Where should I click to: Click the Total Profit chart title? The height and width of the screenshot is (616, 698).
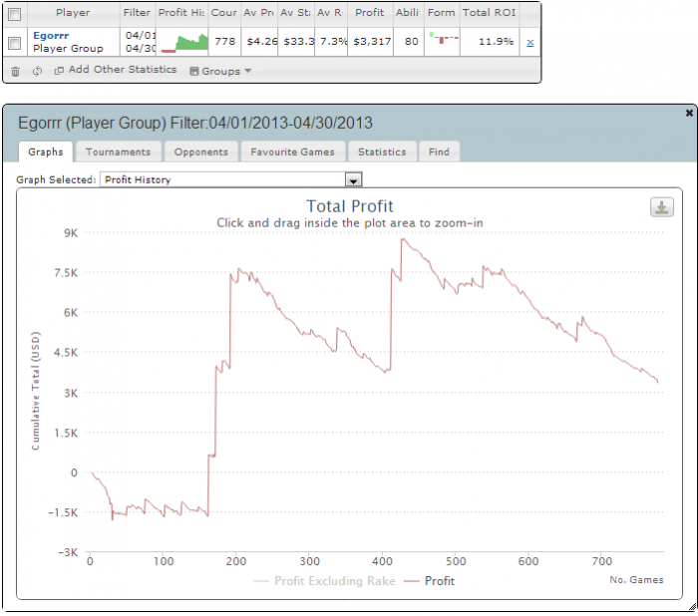[350, 206]
